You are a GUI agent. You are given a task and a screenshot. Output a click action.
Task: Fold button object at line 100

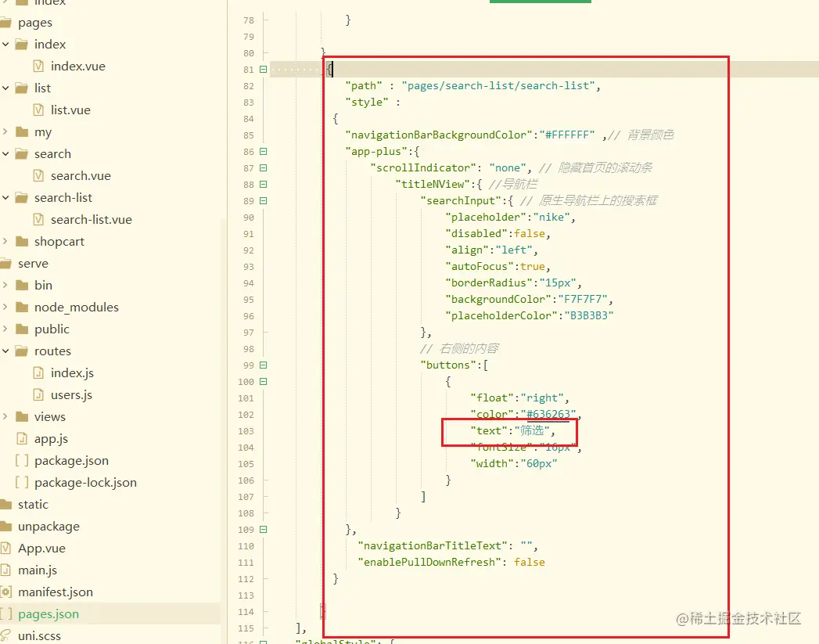click(264, 382)
